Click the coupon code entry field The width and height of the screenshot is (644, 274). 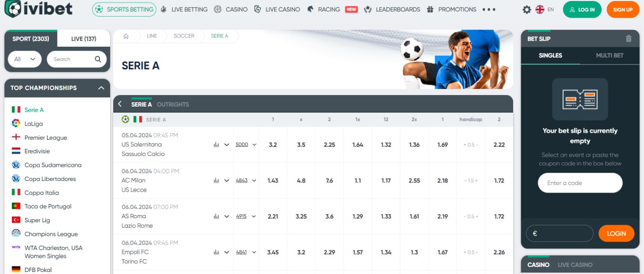(x=580, y=183)
